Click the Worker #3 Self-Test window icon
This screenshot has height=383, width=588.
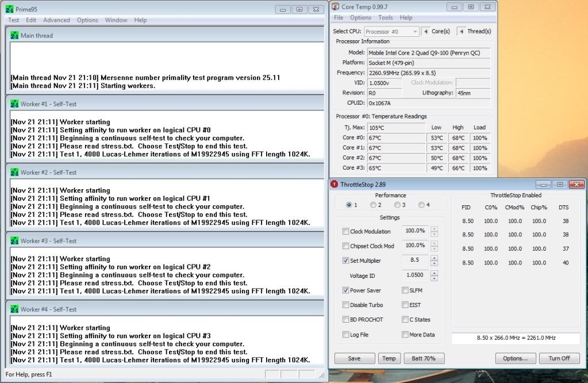click(x=14, y=241)
